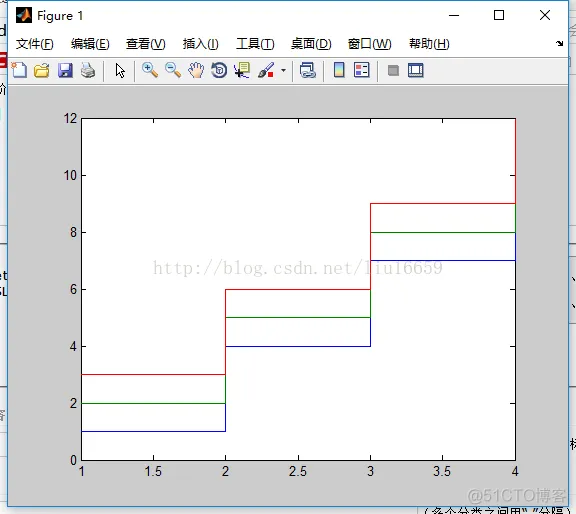The image size is (576, 514).
Task: Open the 窗口(W) menu
Action: 370,44
